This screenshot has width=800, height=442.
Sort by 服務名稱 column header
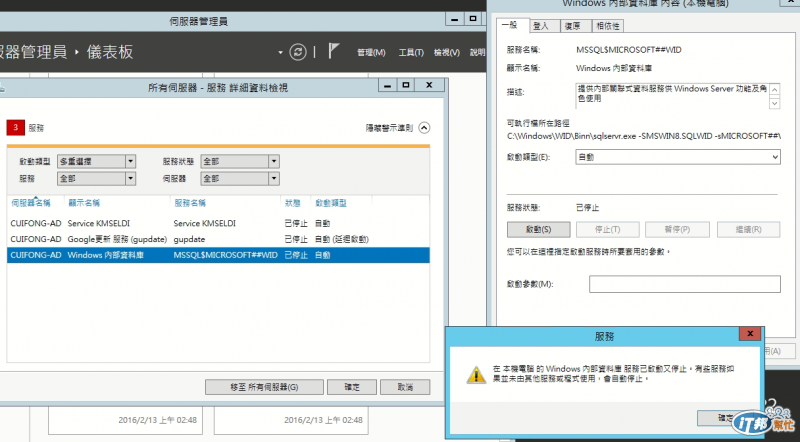click(x=190, y=203)
